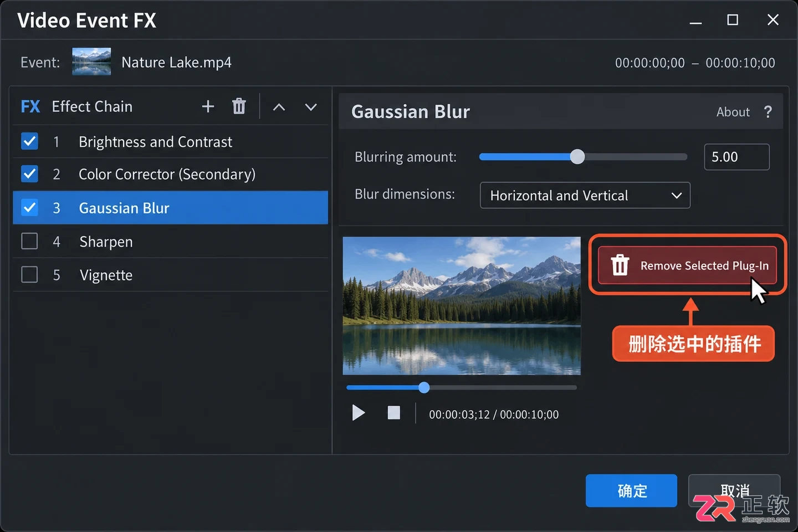Enable the Vignette effect checkbox
The width and height of the screenshot is (798, 532).
(29, 274)
